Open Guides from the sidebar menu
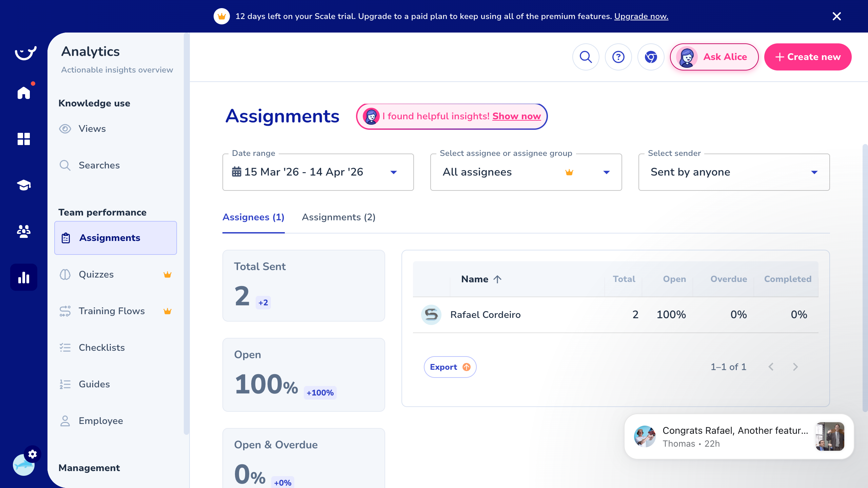The width and height of the screenshot is (868, 488). [94, 384]
